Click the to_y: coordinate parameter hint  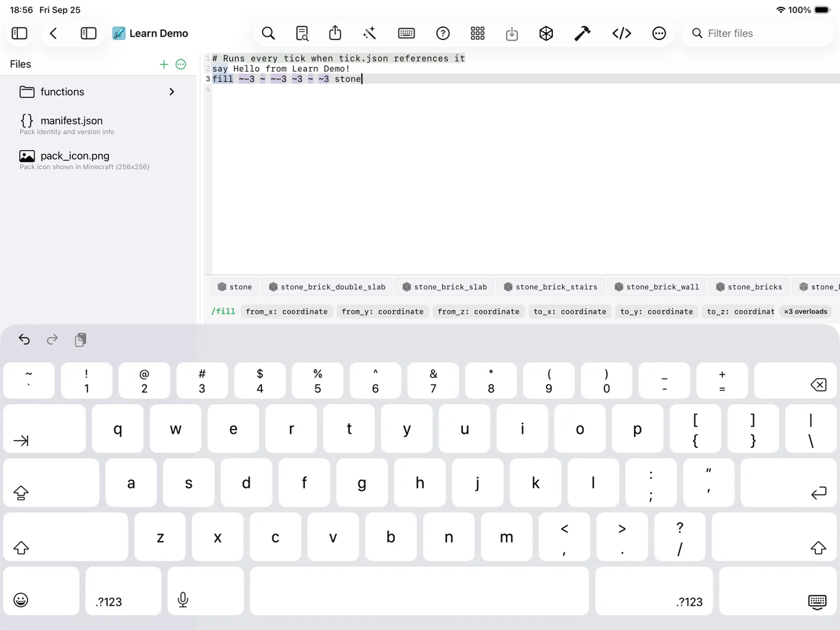[656, 311]
